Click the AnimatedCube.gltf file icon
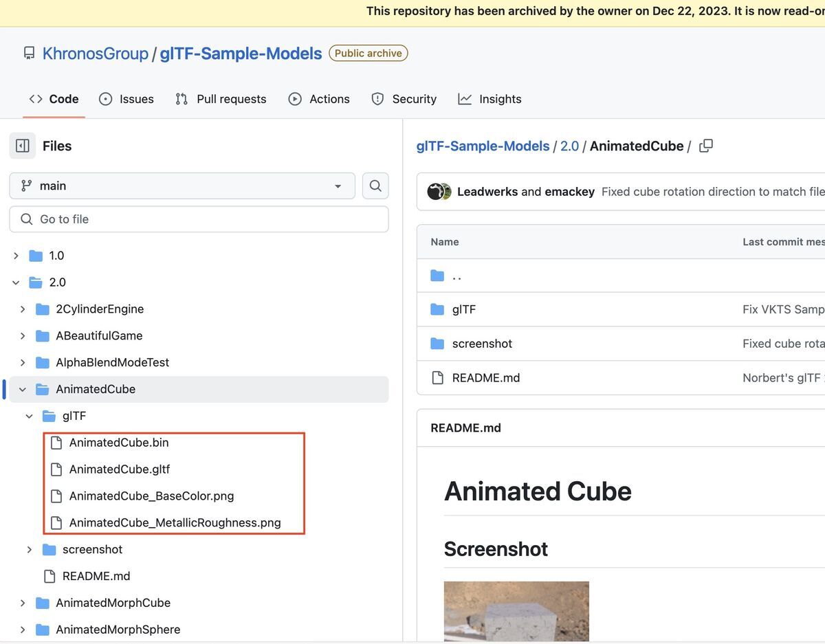The width and height of the screenshot is (825, 644). pyautogui.click(x=56, y=469)
